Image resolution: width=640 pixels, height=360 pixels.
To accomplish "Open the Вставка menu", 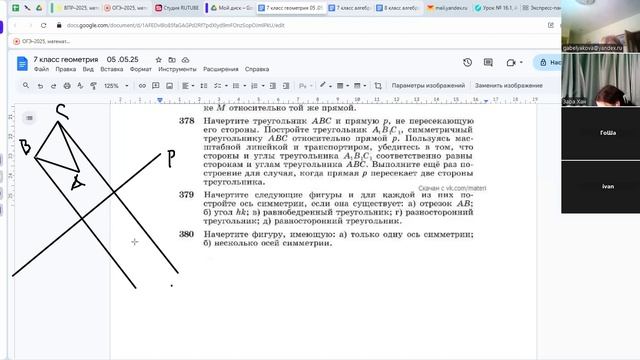I will click(111, 69).
